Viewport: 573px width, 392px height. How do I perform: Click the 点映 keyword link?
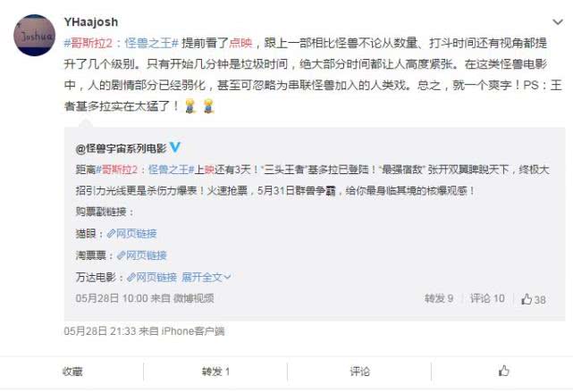click(240, 43)
